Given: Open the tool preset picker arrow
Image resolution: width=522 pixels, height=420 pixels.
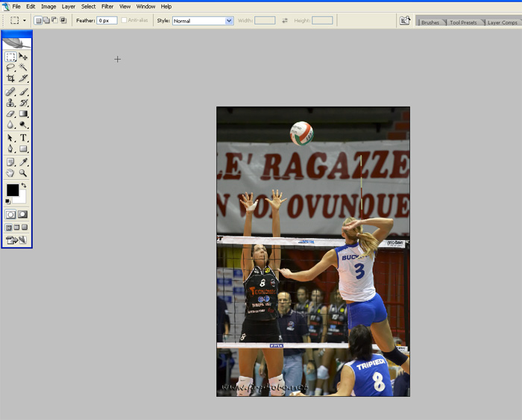Looking at the screenshot, I should pos(25,21).
